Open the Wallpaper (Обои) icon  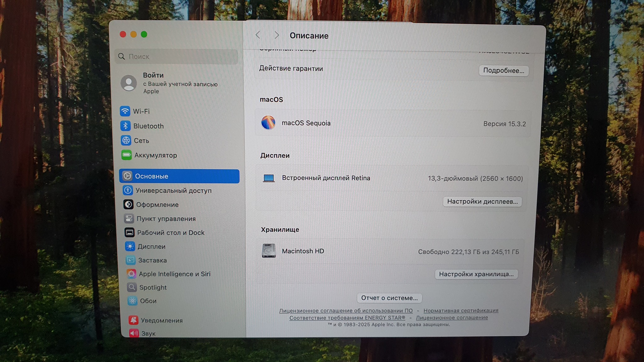132,301
